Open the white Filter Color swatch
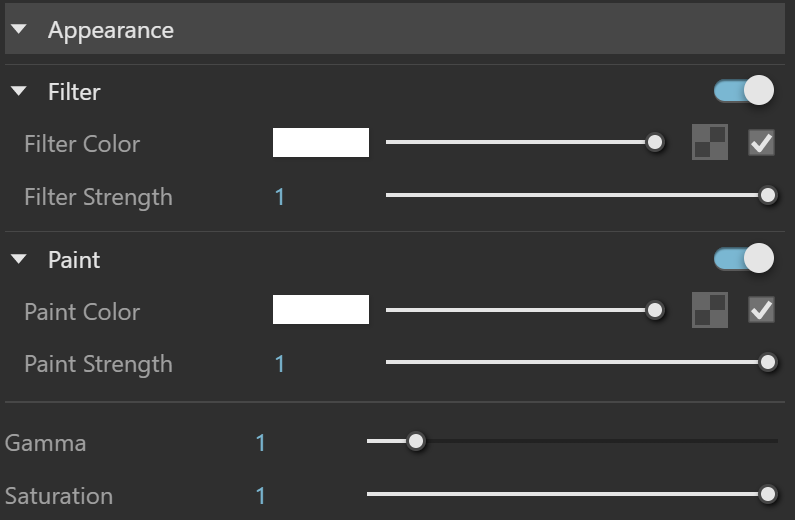This screenshot has height=520, width=795. click(321, 142)
